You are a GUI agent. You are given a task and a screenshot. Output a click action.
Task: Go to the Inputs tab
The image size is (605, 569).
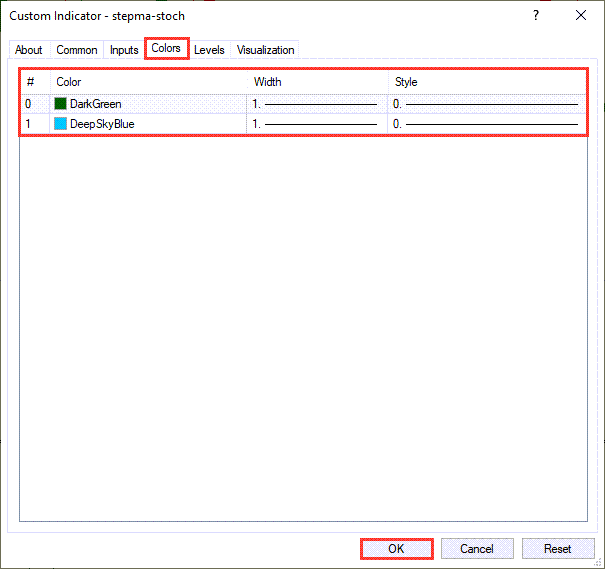point(124,50)
